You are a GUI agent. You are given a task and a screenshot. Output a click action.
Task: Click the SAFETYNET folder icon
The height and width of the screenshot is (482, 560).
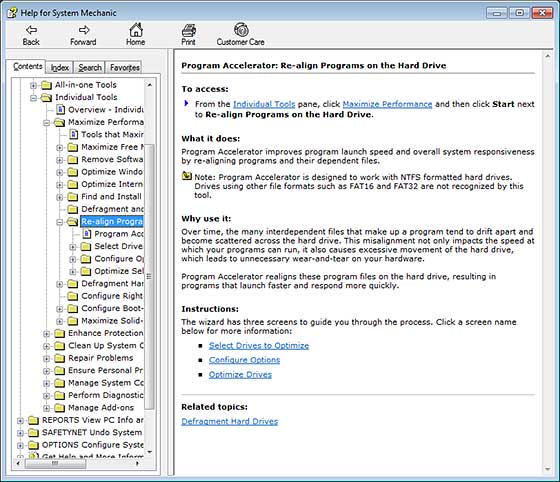pyautogui.click(x=33, y=433)
